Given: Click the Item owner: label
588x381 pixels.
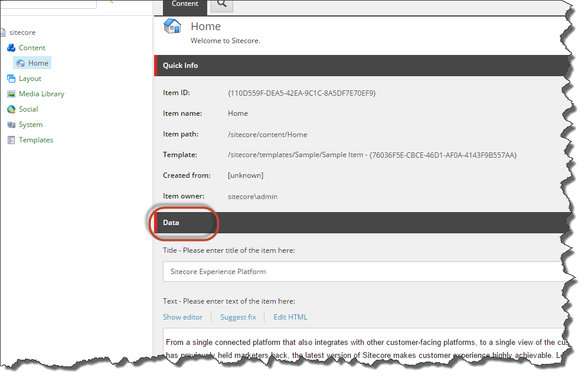Looking at the screenshot, I should [184, 196].
